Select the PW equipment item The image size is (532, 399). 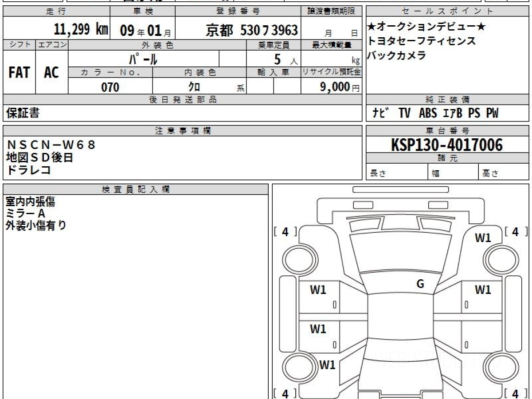click(x=492, y=113)
